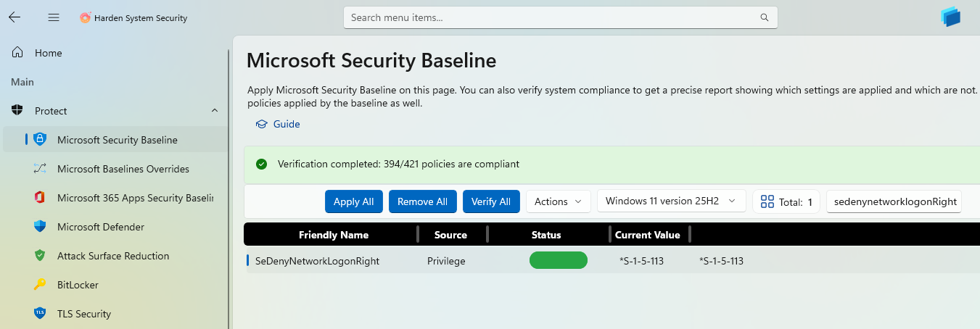The height and width of the screenshot is (329, 980).
Task: Click the Microsoft 365 Office icon
Action: (x=40, y=198)
